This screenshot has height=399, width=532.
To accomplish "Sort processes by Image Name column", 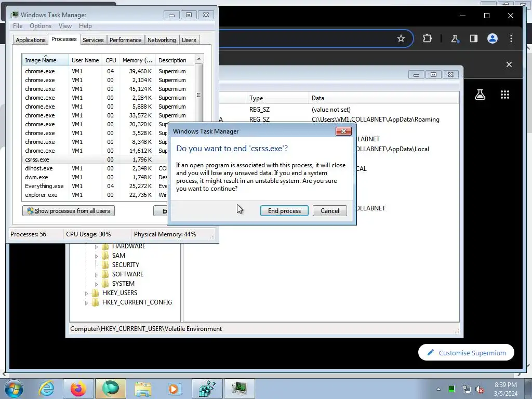I will pyautogui.click(x=46, y=60).
